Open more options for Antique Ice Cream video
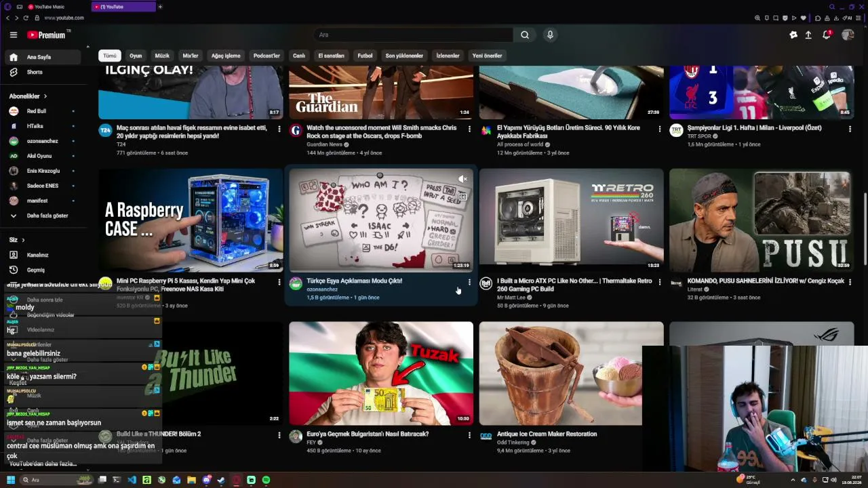868x488 pixels. tap(660, 435)
